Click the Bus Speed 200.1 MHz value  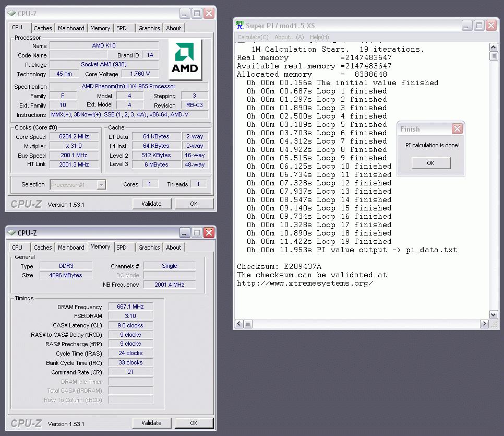coord(74,155)
